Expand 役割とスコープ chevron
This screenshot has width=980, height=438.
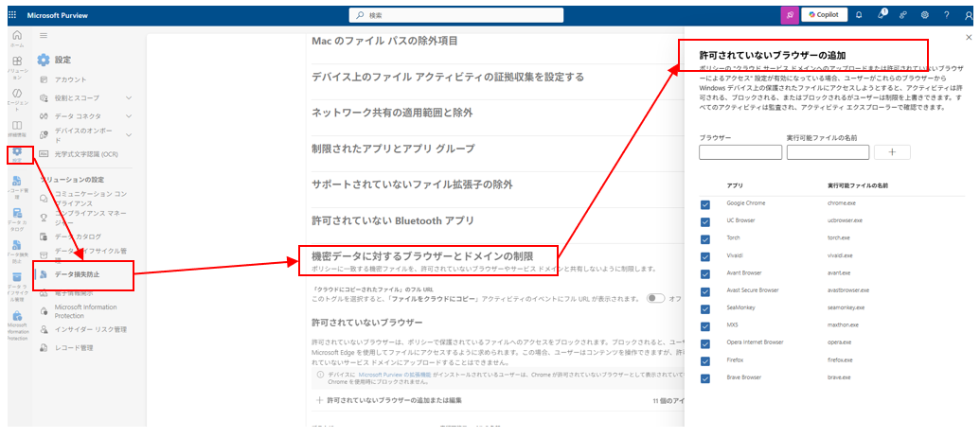pos(129,98)
